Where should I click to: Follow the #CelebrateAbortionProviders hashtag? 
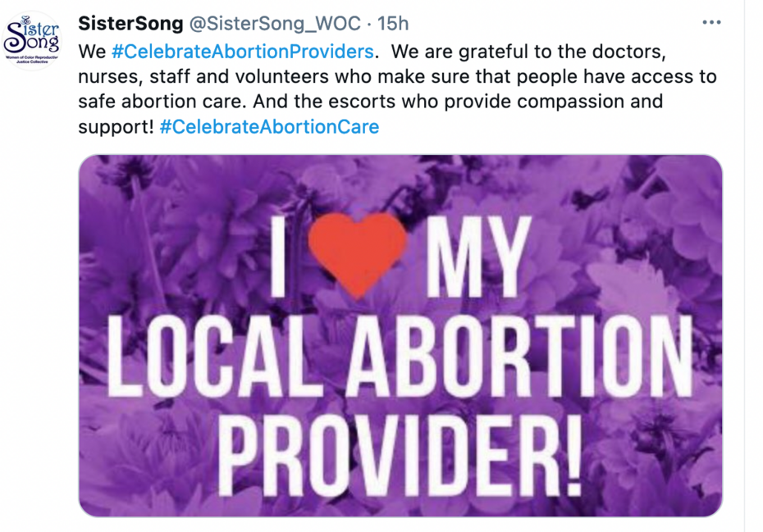(242, 51)
